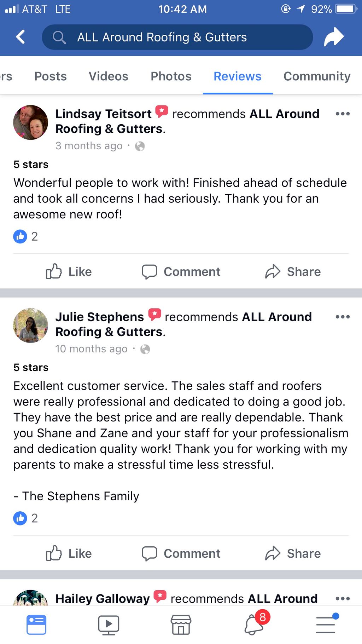Comment on Julie Stephens' review
362x644 pixels.
181,553
